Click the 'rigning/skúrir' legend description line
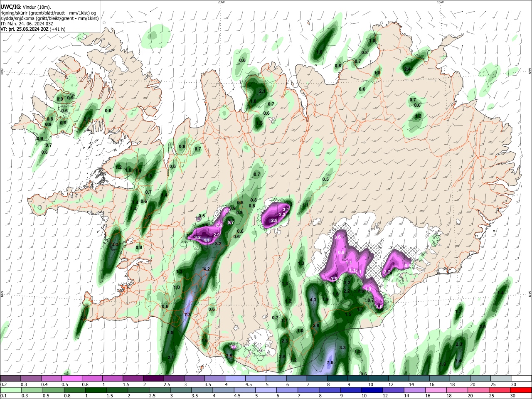The height and width of the screenshot is (399, 532). (49, 13)
